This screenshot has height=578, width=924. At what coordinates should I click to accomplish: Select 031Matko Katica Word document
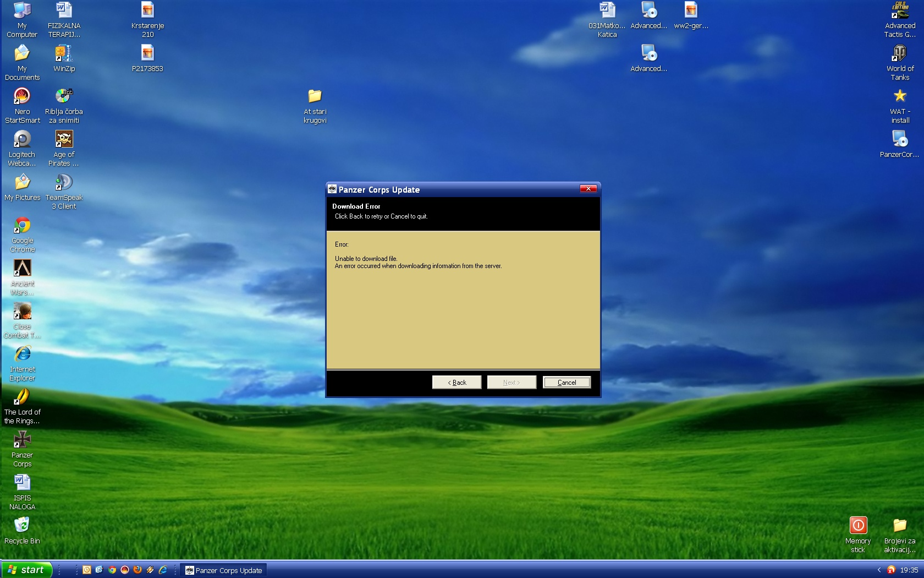coord(607,19)
